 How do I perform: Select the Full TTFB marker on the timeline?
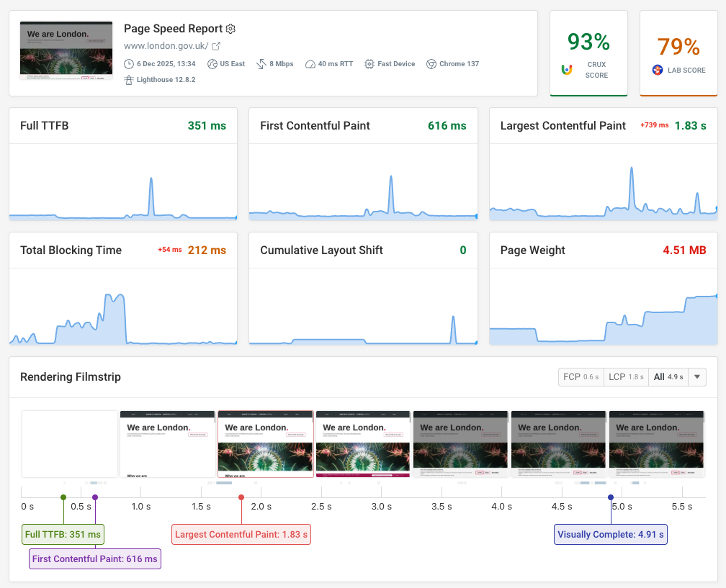pyautogui.click(x=63, y=534)
